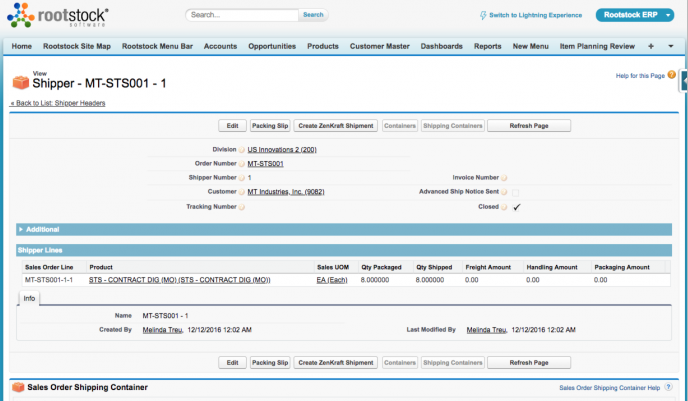Open the STS - CONTRACT DIG (MO) product link
This screenshot has height=401, width=688.
(x=179, y=280)
